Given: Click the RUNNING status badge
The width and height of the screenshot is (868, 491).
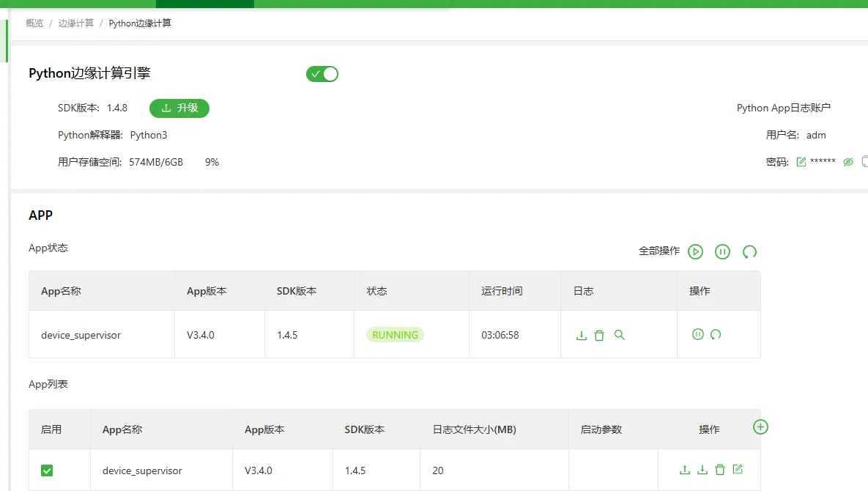Looking at the screenshot, I should point(395,335).
